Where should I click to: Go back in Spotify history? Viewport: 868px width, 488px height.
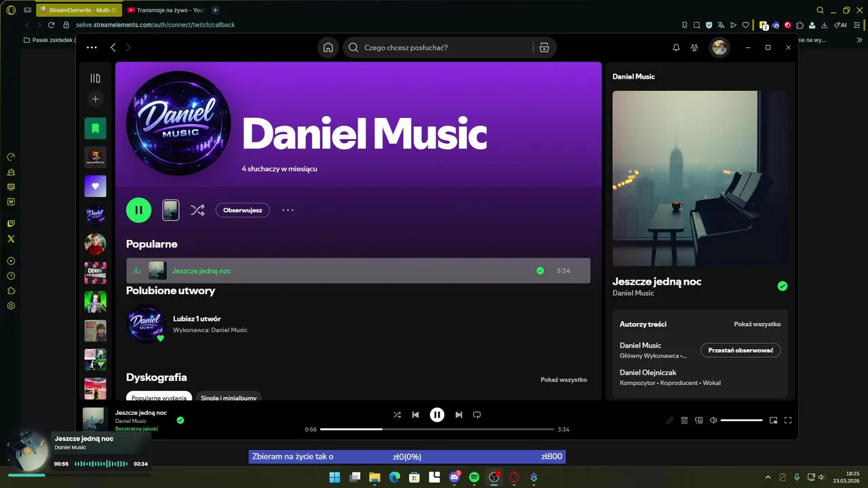tap(113, 47)
